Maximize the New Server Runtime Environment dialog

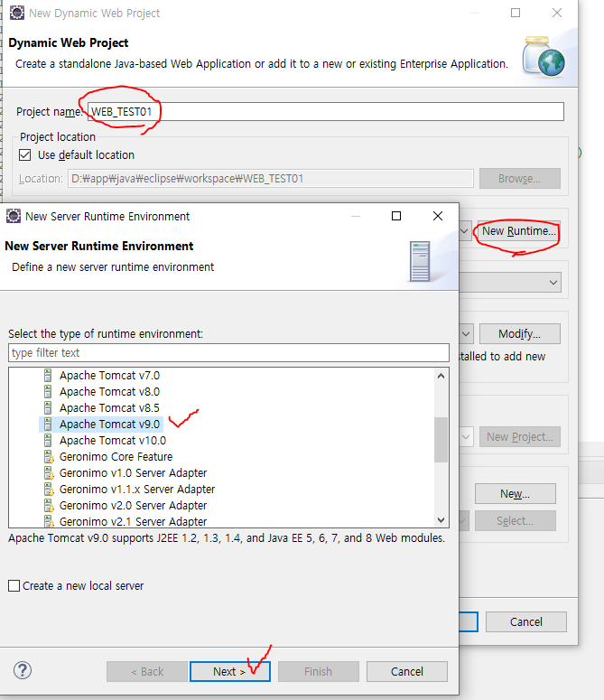click(396, 216)
